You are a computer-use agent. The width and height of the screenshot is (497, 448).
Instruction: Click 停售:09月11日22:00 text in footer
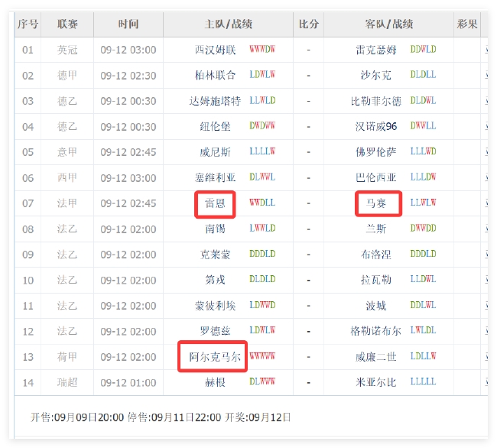coord(174,417)
